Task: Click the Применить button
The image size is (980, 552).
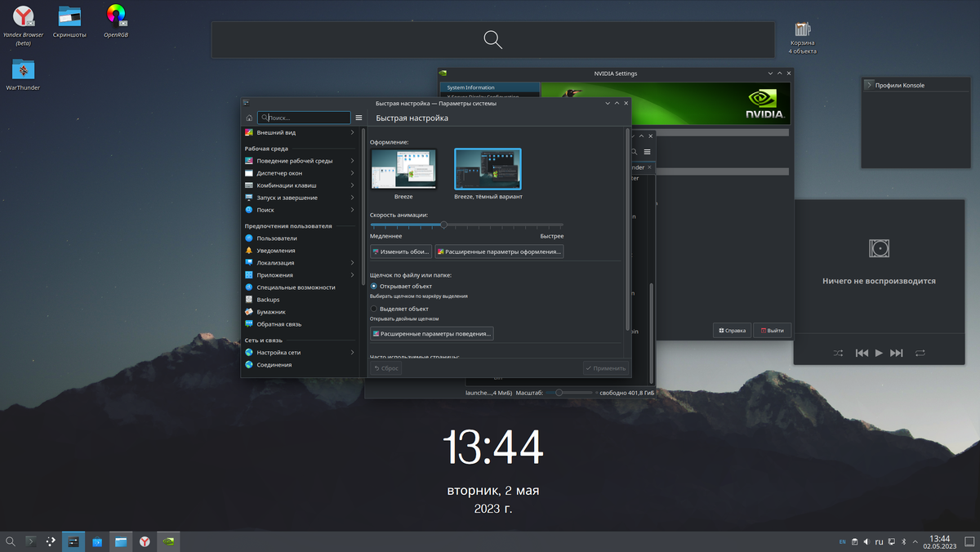Action: point(606,368)
